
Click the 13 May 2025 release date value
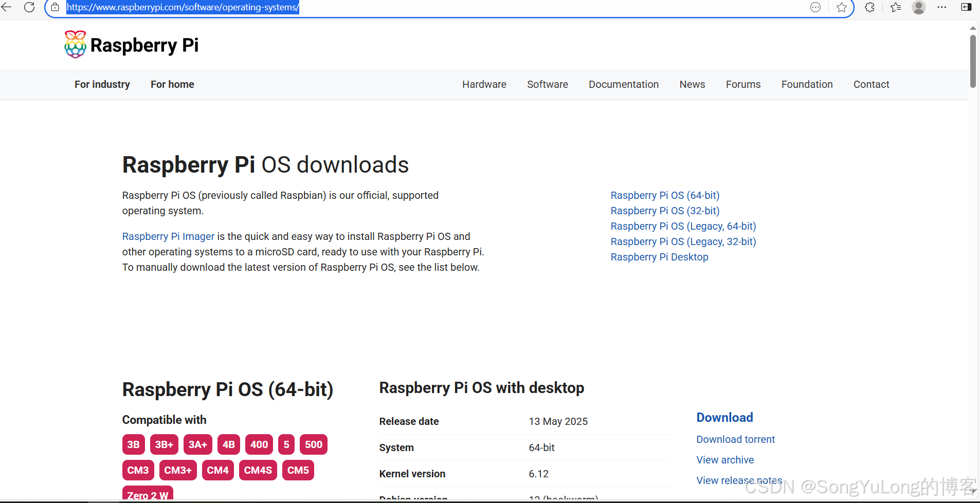click(x=558, y=421)
